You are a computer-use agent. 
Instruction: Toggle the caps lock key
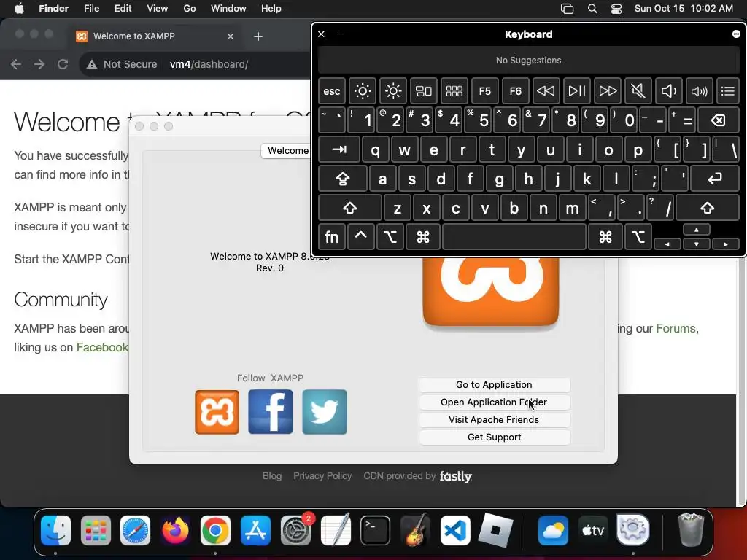343,179
